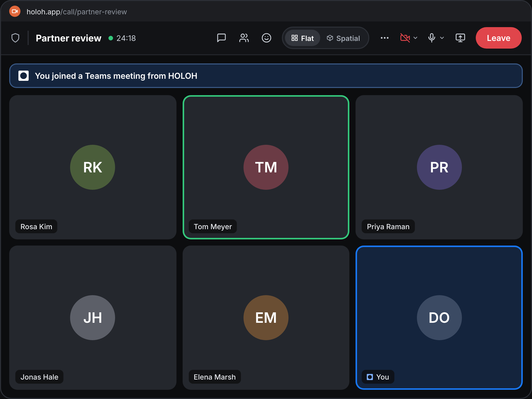Image resolution: width=532 pixels, height=399 pixels.
Task: Start screen sharing
Action: (460, 38)
